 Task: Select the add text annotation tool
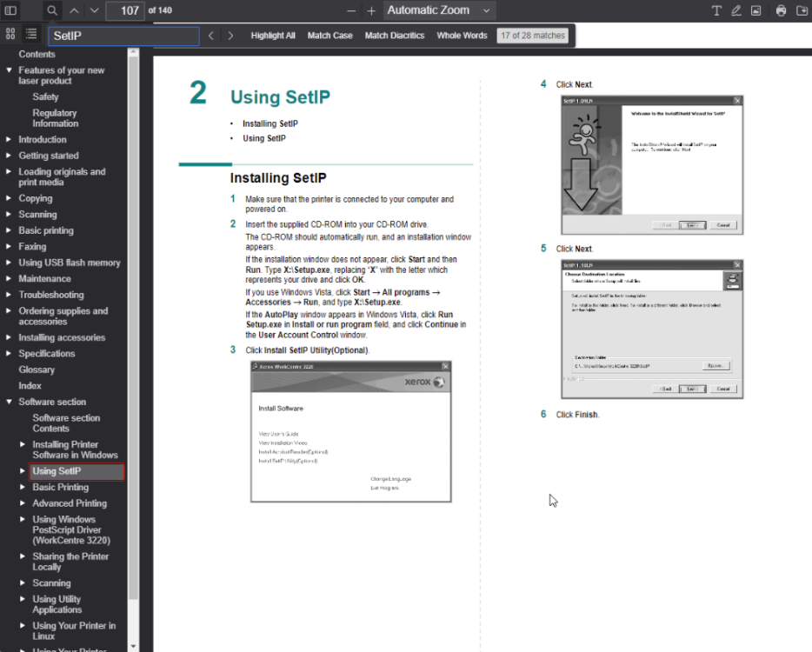point(716,10)
